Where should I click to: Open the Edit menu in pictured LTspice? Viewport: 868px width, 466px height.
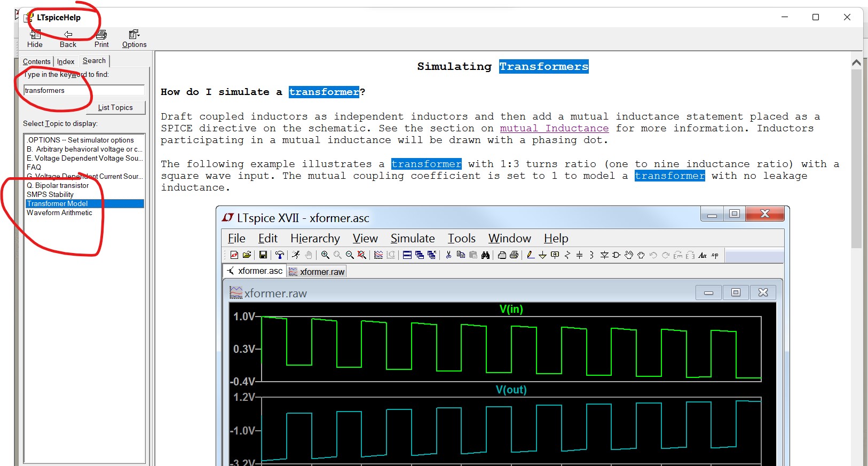[268, 238]
